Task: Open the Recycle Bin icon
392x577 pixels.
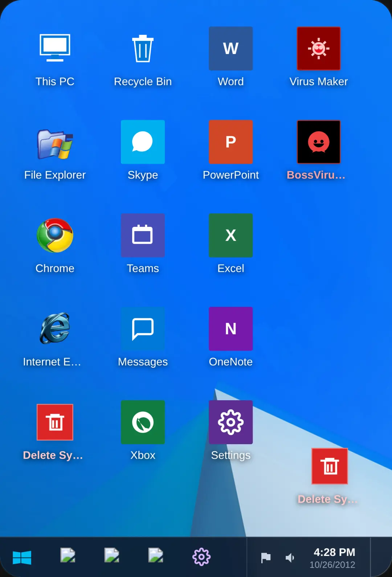Action: click(x=143, y=48)
